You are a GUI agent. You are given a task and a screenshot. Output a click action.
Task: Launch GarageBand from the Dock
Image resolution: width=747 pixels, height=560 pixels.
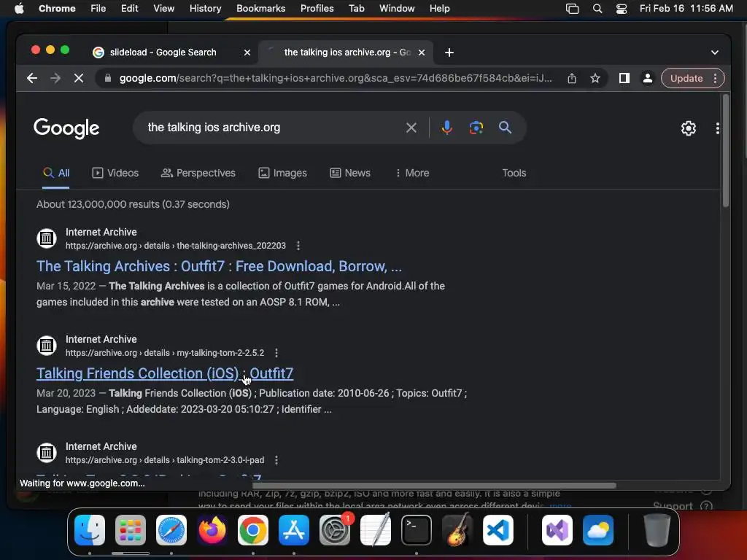tap(457, 530)
